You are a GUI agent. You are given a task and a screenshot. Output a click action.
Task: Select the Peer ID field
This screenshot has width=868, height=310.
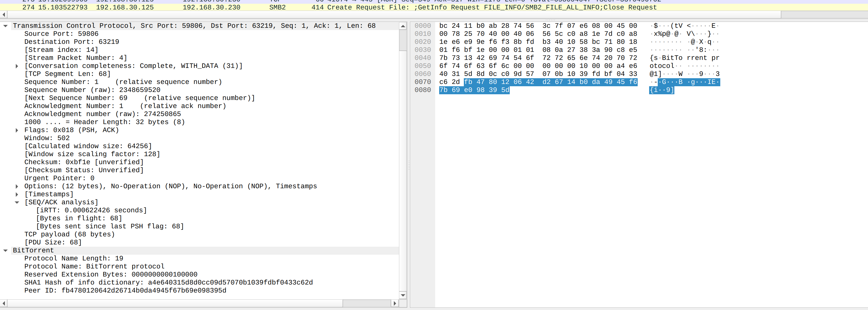pos(125,291)
